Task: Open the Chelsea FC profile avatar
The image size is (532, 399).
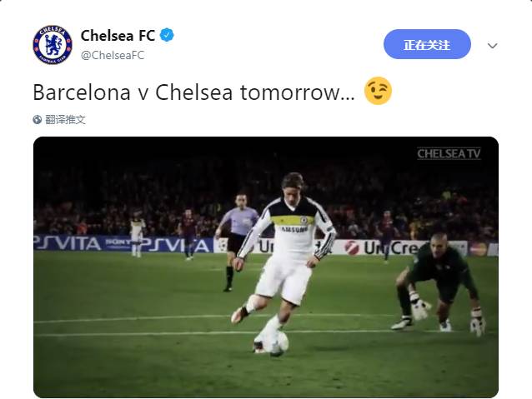Action: (x=53, y=45)
